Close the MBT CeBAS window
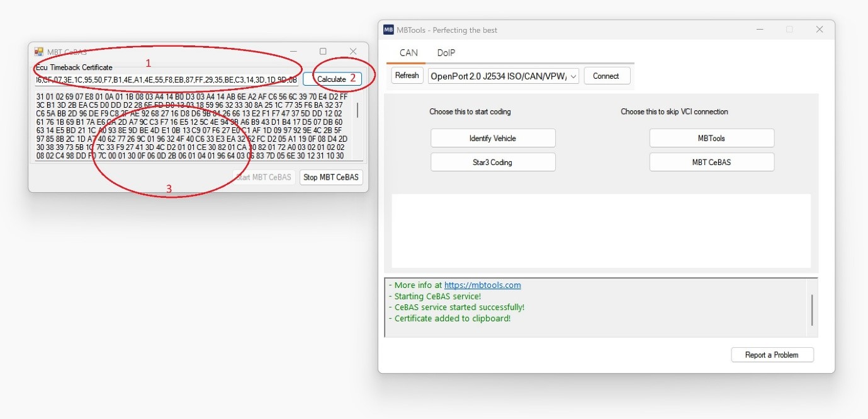The width and height of the screenshot is (868, 419). tap(353, 52)
